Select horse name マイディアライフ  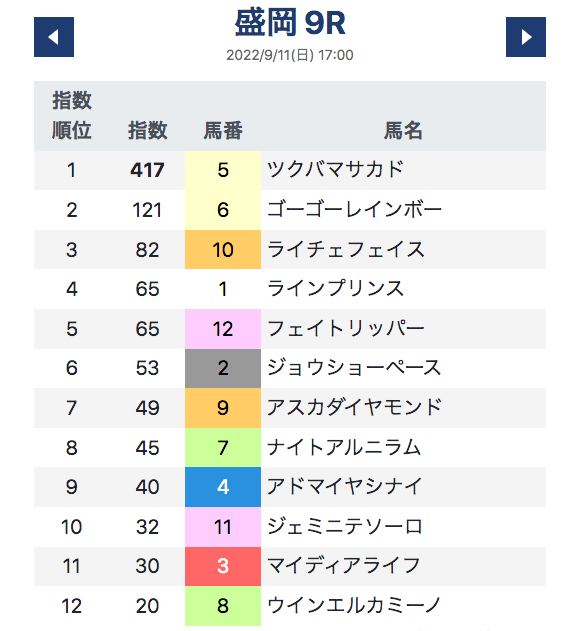(344, 566)
